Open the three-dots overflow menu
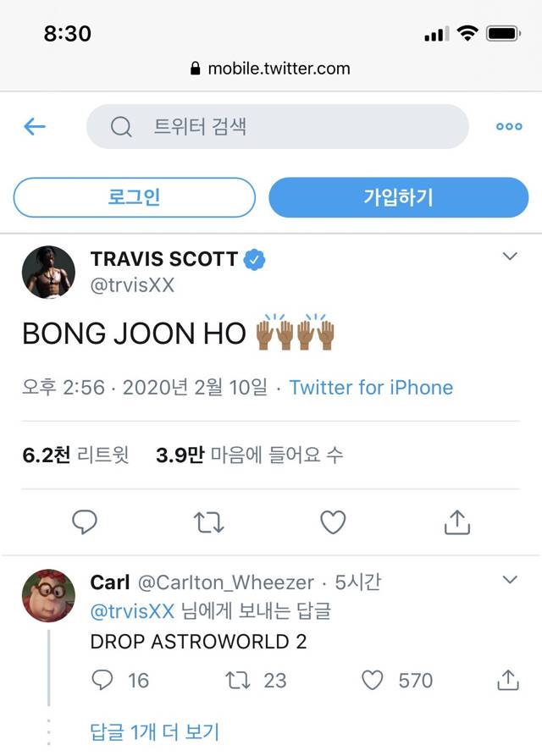This screenshot has width=542, height=756. coord(508,126)
